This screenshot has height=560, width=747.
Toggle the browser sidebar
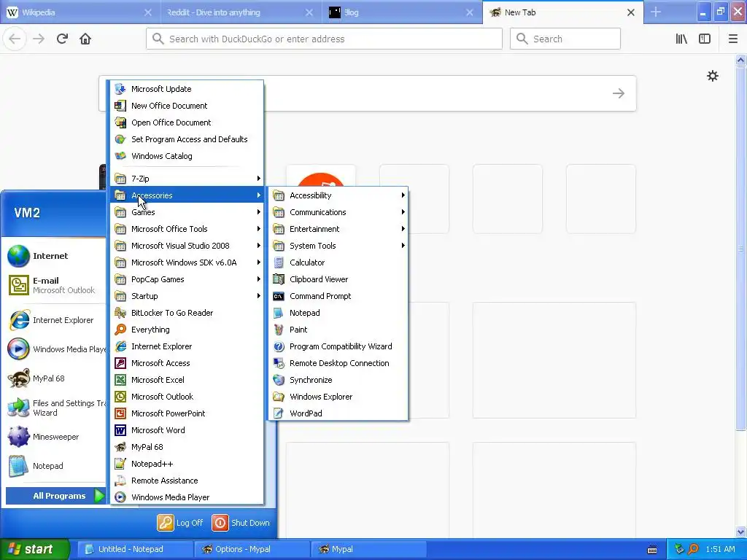click(x=705, y=39)
